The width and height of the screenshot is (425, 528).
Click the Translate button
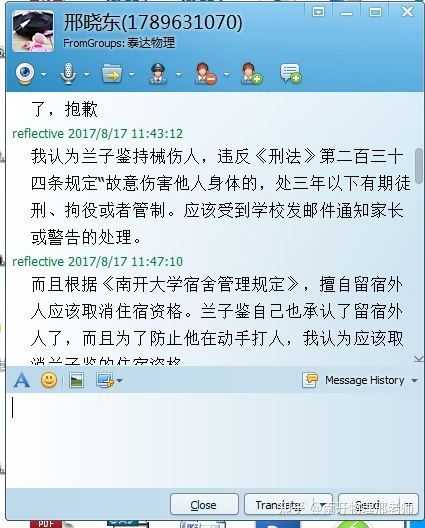[288, 504]
